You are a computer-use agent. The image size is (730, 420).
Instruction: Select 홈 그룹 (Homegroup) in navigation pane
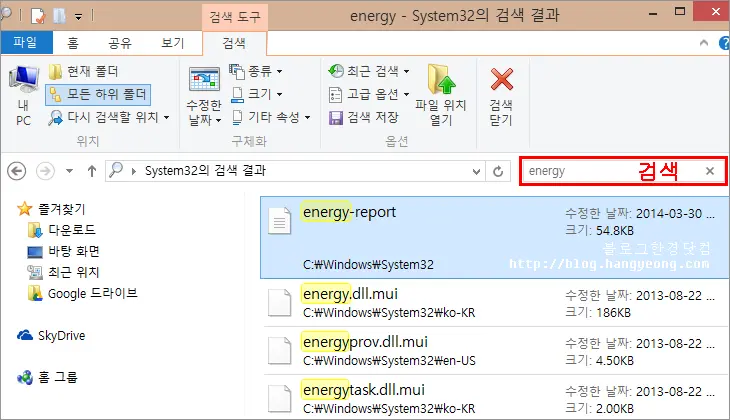[x=47, y=377]
